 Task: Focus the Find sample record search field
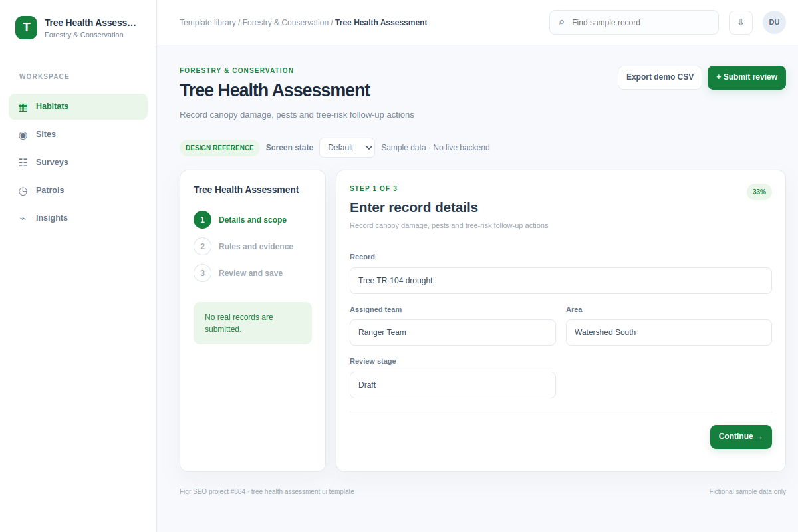[x=634, y=23]
